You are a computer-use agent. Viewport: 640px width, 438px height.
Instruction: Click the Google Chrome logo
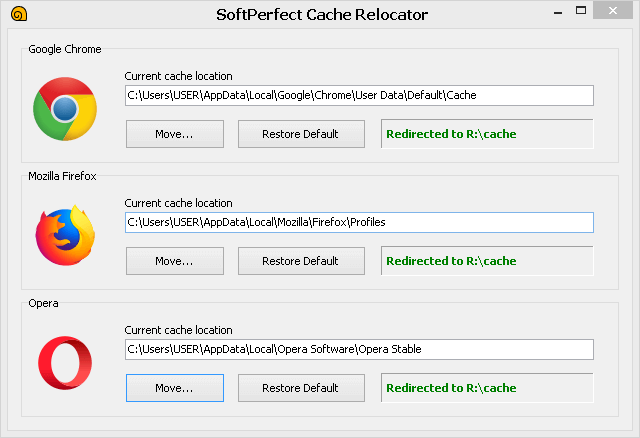(64, 109)
